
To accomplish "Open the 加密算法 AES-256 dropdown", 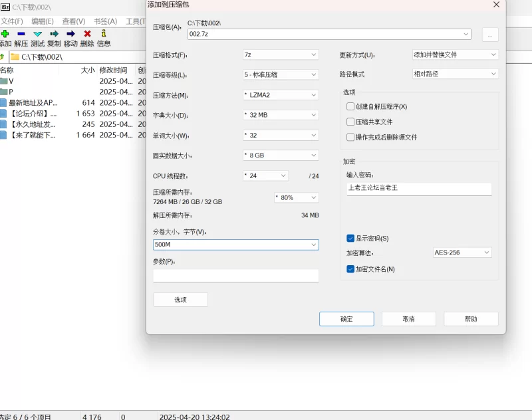I will coord(462,253).
